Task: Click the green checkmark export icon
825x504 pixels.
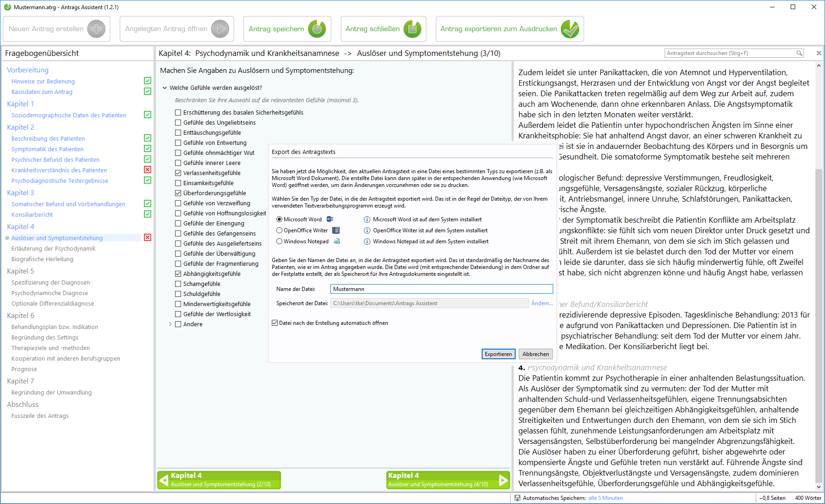Action: point(570,29)
